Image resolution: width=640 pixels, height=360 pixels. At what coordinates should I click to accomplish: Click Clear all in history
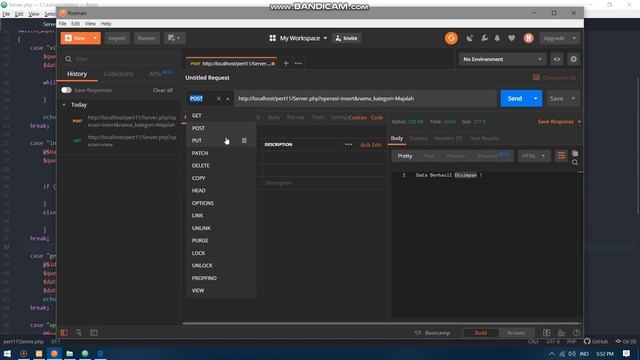pyautogui.click(x=162, y=90)
